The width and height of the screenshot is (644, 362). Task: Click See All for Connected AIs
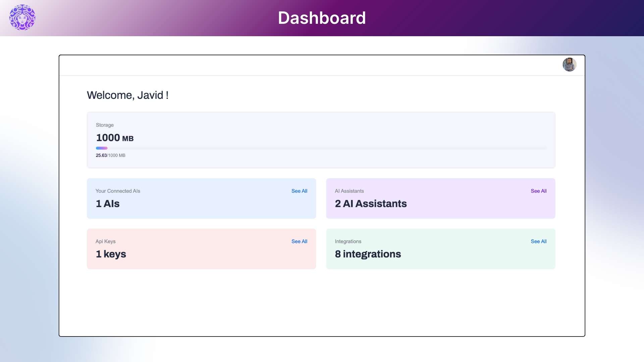[299, 191]
